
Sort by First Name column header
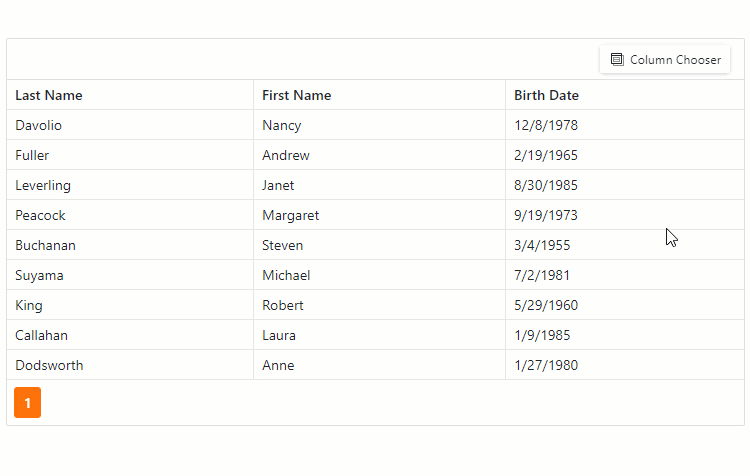tap(296, 96)
